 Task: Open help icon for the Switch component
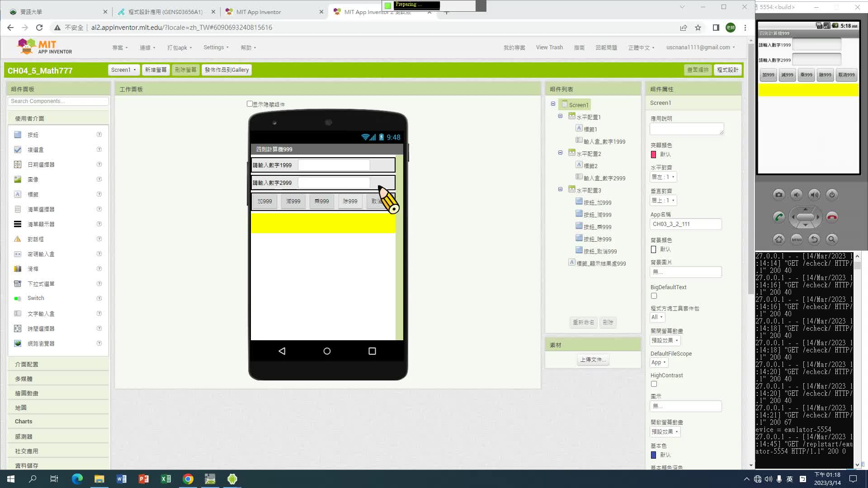(99, 298)
